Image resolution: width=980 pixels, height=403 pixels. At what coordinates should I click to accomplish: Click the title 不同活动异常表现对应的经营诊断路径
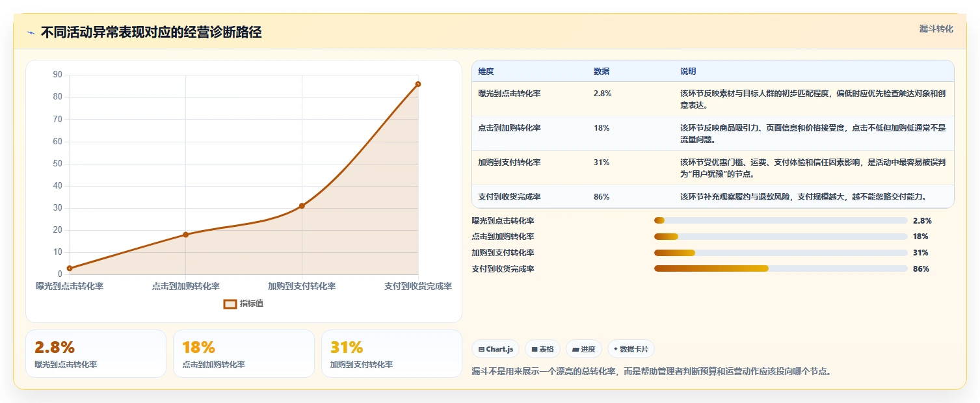[151, 32]
